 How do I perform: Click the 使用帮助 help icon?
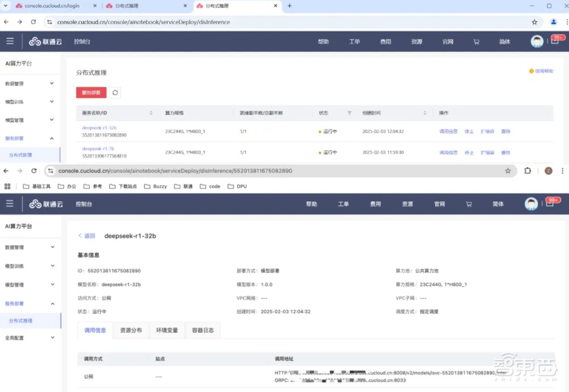[532, 72]
